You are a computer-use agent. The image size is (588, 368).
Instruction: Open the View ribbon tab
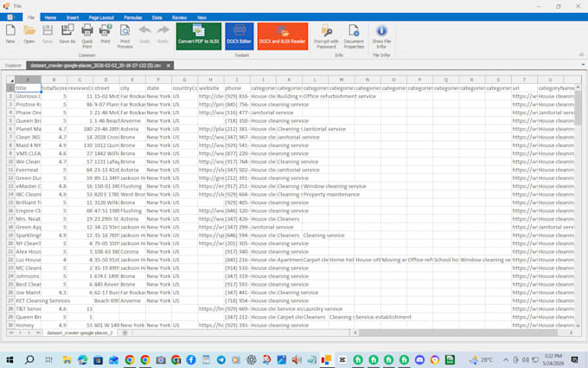tap(201, 17)
